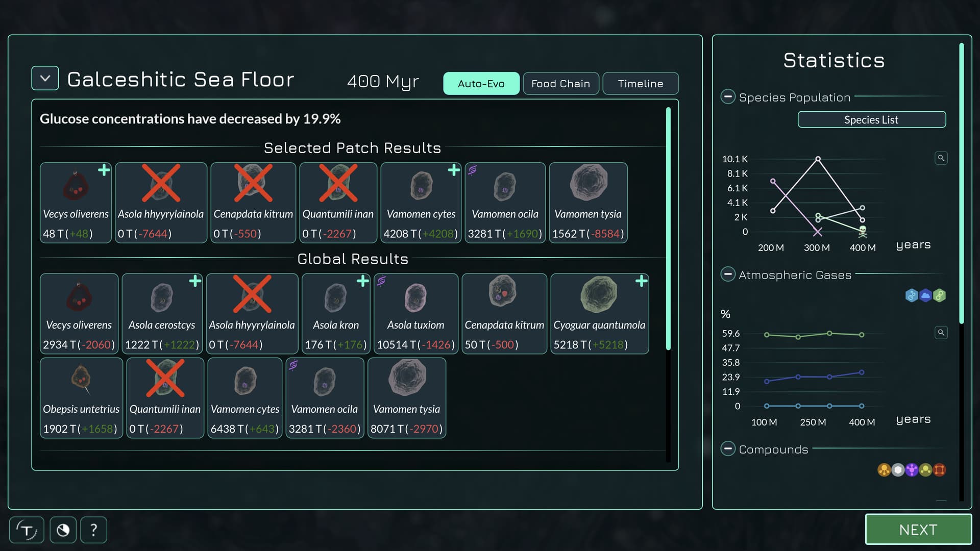
Task: Open the Species List button
Action: coord(871,120)
